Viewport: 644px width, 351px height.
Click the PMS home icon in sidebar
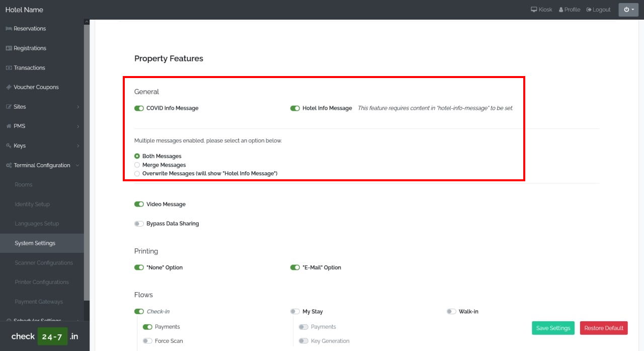[9, 126]
